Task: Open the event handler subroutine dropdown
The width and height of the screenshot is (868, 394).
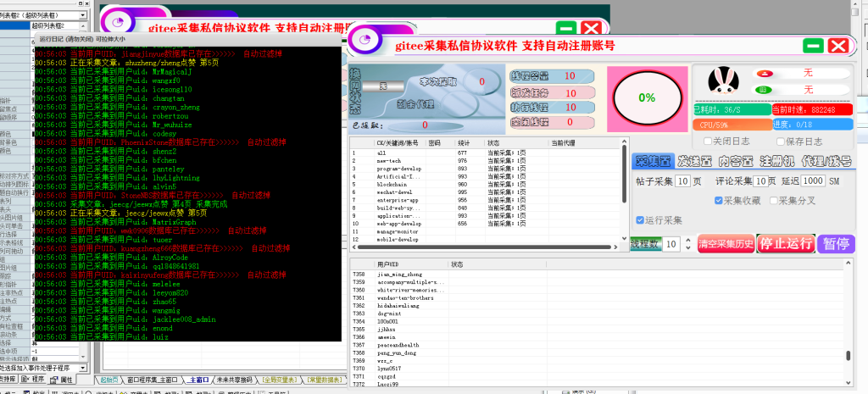Action: click(x=82, y=369)
